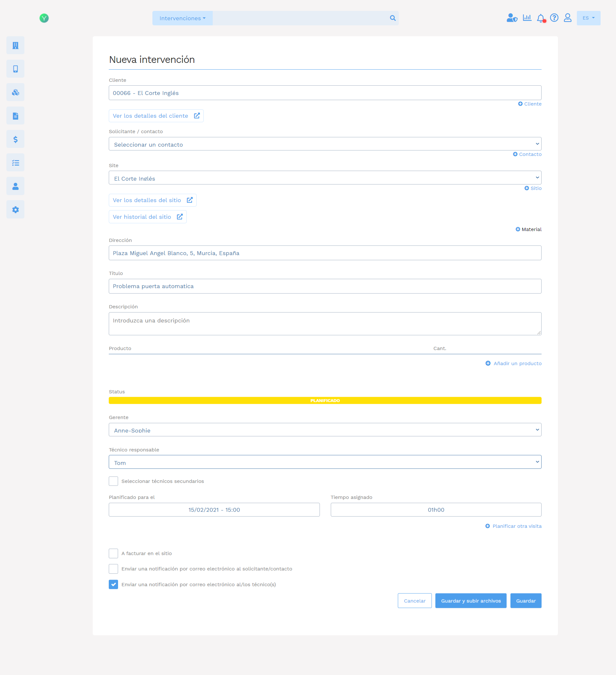This screenshot has width=616, height=675.
Task: Click the dollar sign billing icon
Action: point(15,139)
